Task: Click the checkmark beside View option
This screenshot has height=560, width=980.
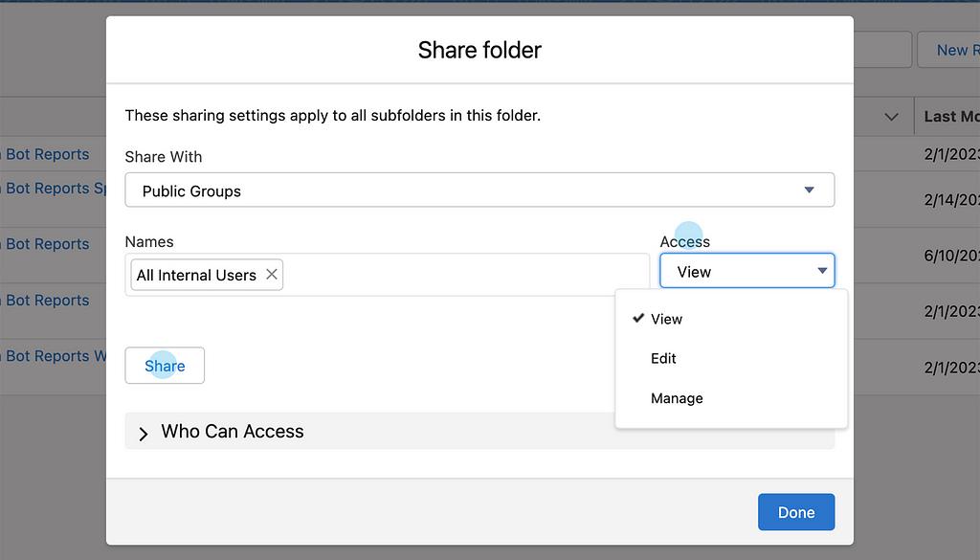Action: (638, 319)
